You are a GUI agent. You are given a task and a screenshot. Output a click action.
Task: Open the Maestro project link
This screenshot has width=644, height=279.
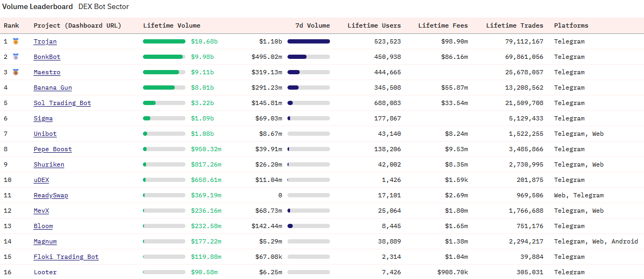coord(47,72)
